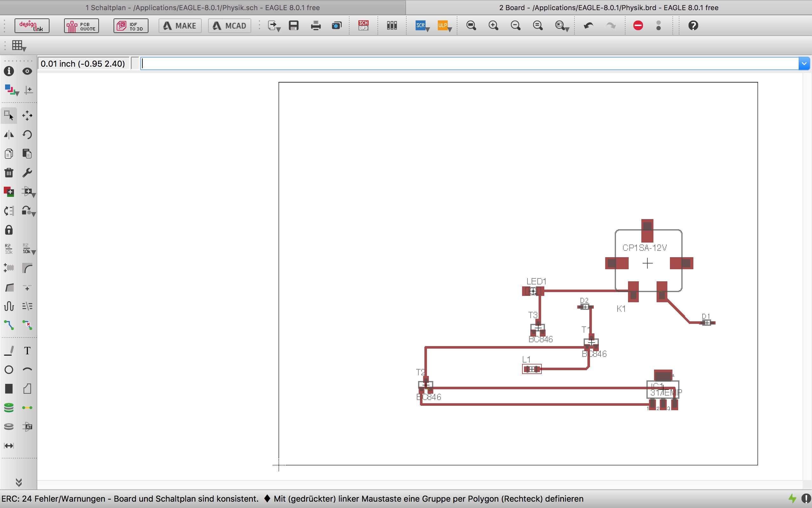Open the help question mark
This screenshot has height=508, width=812.
coord(693,25)
